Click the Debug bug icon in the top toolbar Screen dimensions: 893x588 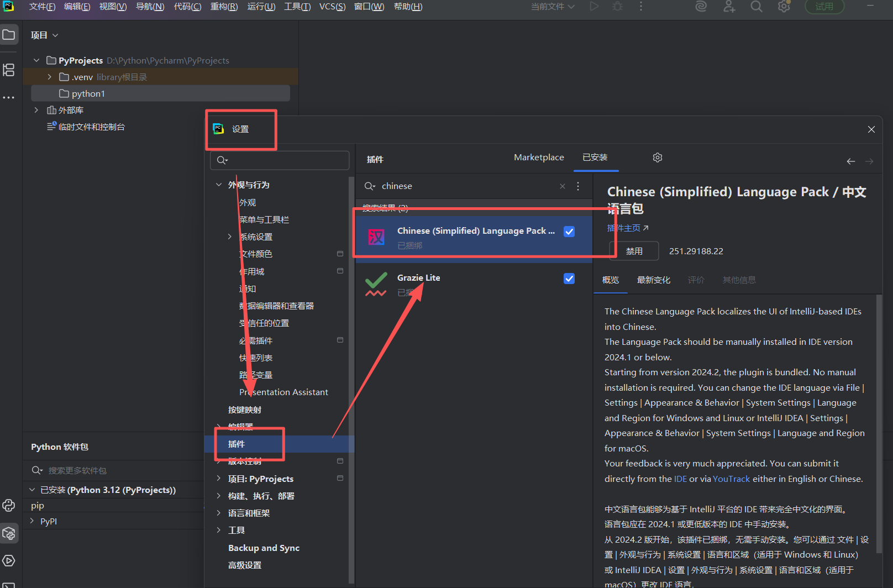pos(618,7)
